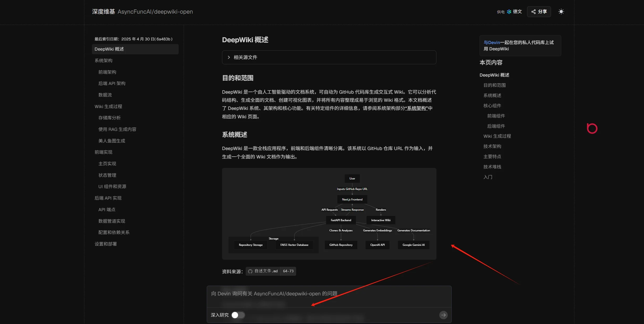The height and width of the screenshot is (324, 644).
Task: Click the Next.js Frontend diagram node
Action: (352, 199)
